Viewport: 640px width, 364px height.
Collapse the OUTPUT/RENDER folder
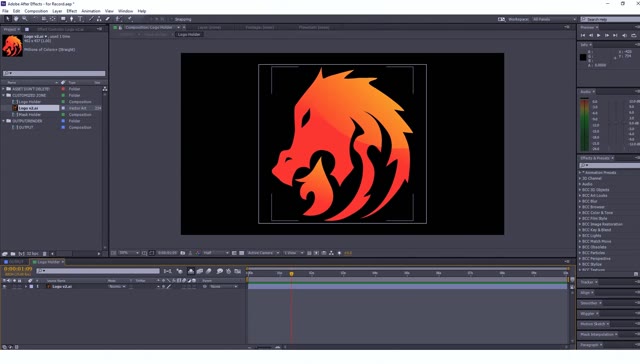(x=4, y=121)
